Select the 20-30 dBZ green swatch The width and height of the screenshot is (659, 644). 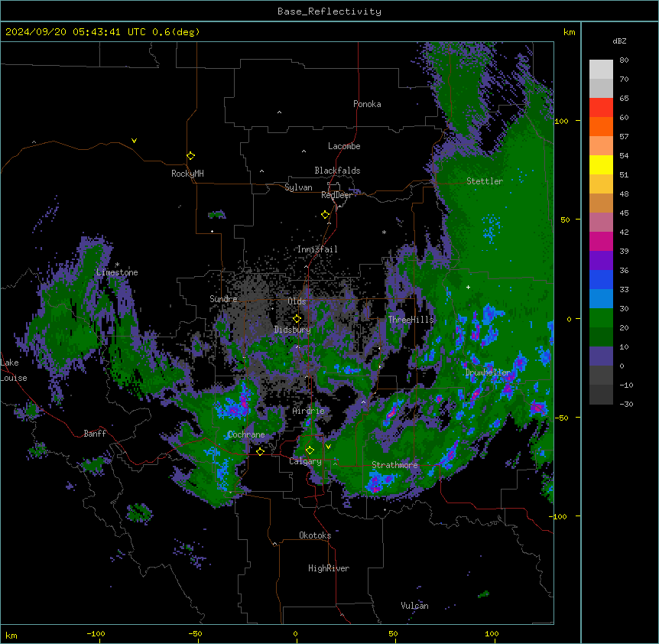tap(601, 318)
